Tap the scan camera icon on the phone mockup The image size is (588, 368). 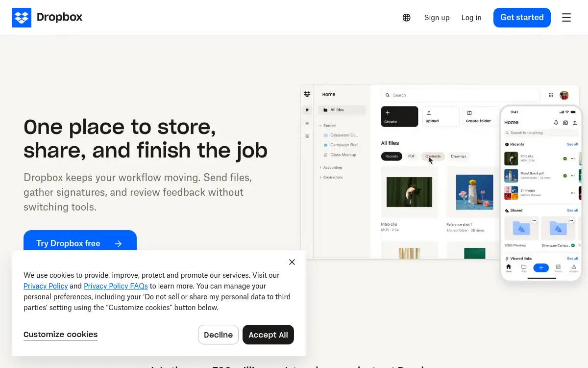[565, 123]
